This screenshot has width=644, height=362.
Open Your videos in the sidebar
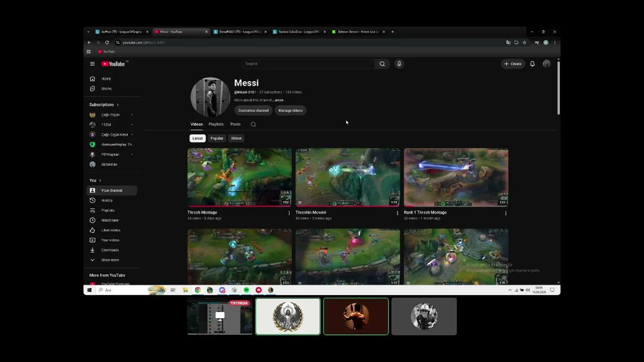tap(110, 240)
